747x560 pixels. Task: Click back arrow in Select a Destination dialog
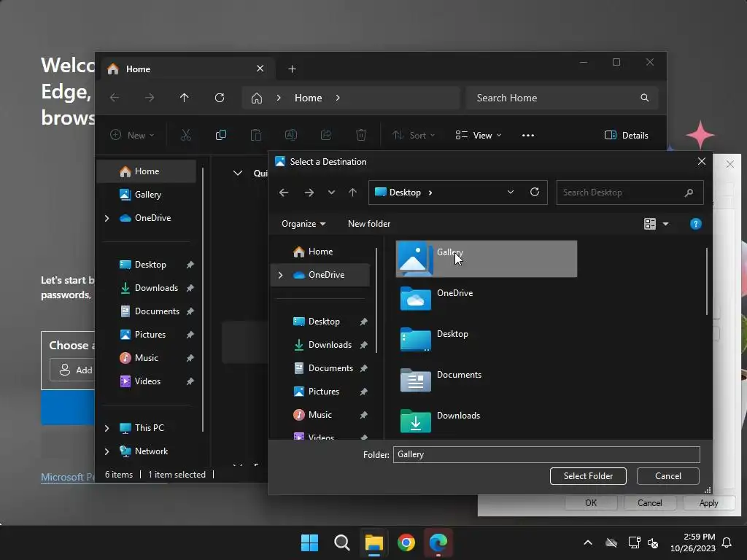click(x=284, y=192)
